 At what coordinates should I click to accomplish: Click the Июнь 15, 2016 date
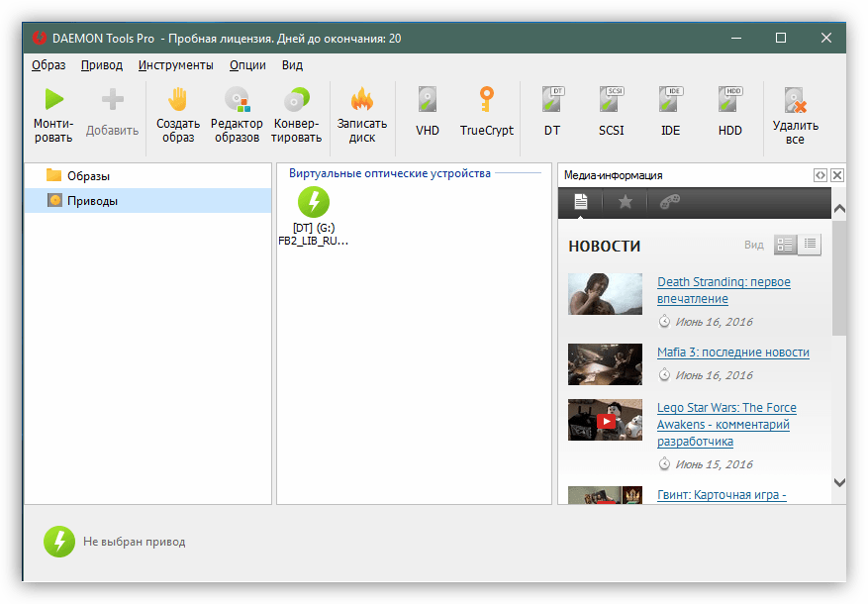pyautogui.click(x=715, y=464)
